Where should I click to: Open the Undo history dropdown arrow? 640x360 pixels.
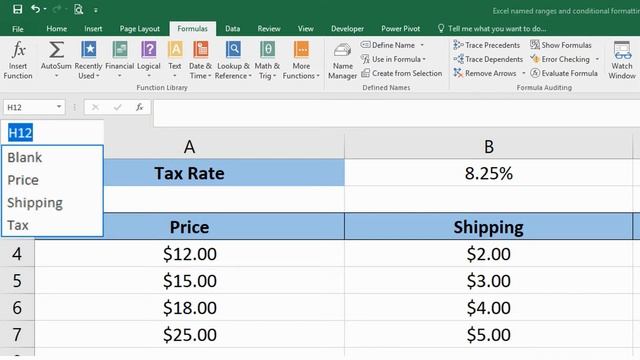coord(44,9)
